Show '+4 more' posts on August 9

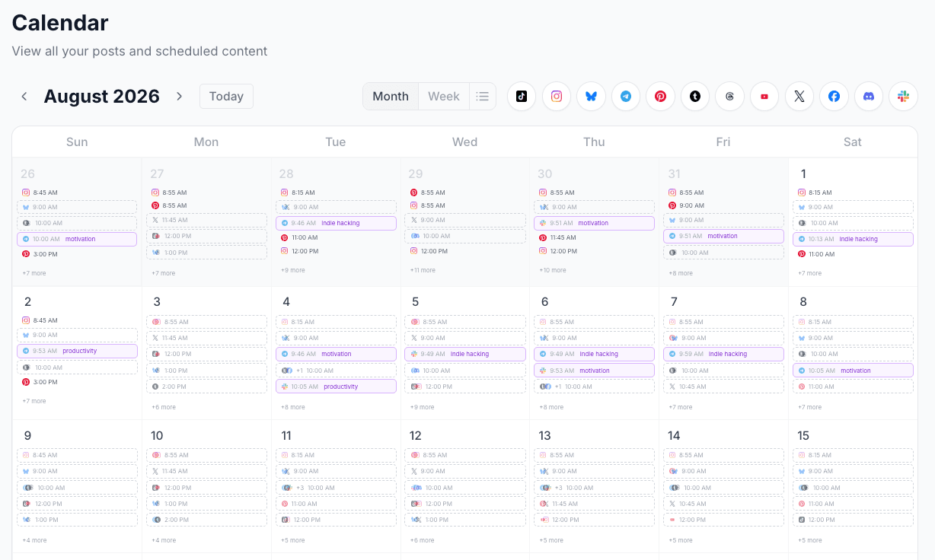click(x=34, y=540)
